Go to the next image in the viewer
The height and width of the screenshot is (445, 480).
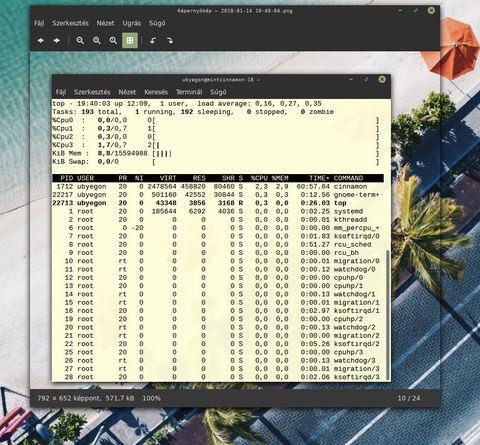coord(57,41)
